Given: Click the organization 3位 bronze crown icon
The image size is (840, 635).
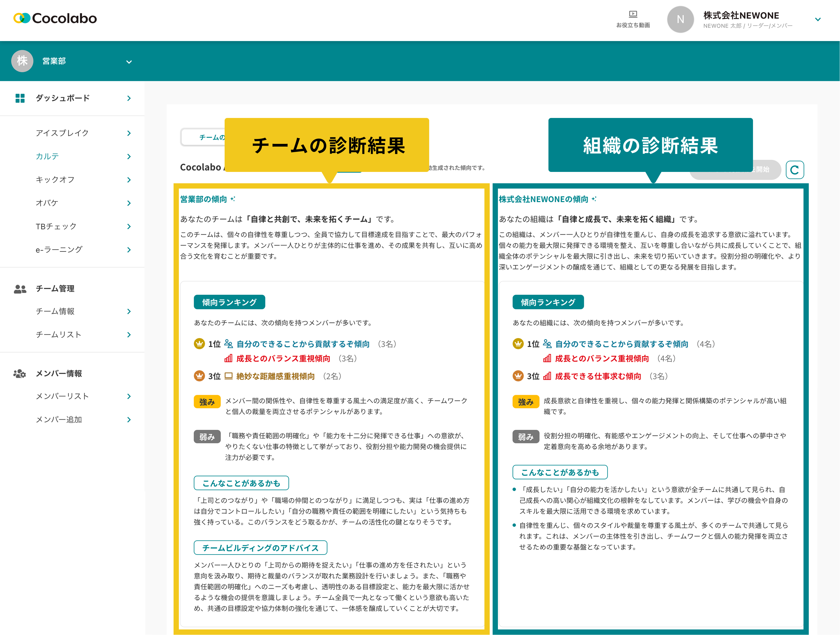Looking at the screenshot, I should (517, 376).
